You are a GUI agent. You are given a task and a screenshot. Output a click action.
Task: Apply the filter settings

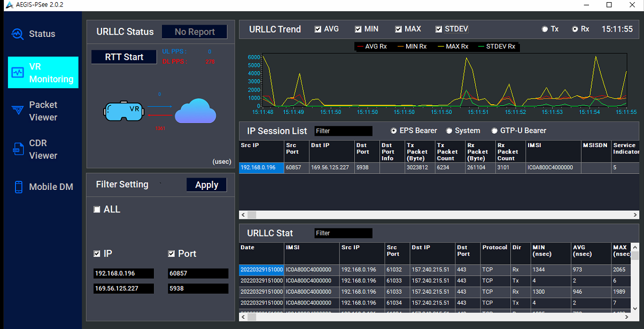(x=207, y=185)
